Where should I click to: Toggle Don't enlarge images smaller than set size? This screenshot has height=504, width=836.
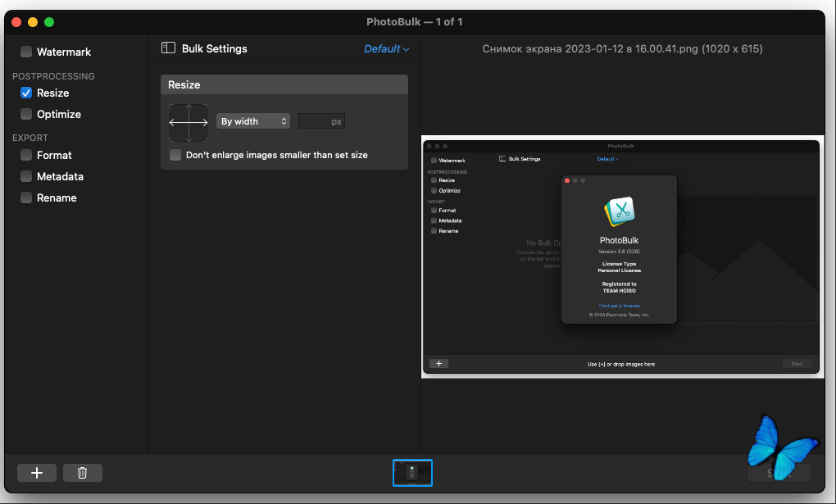pos(175,155)
